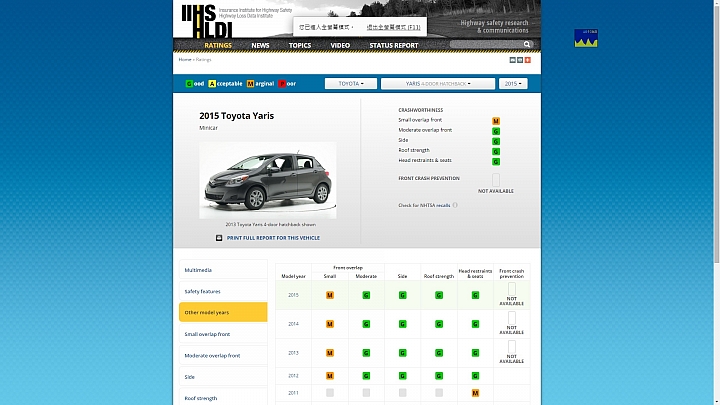Select the Moderate overlap front sidebar tab

pos(223,355)
